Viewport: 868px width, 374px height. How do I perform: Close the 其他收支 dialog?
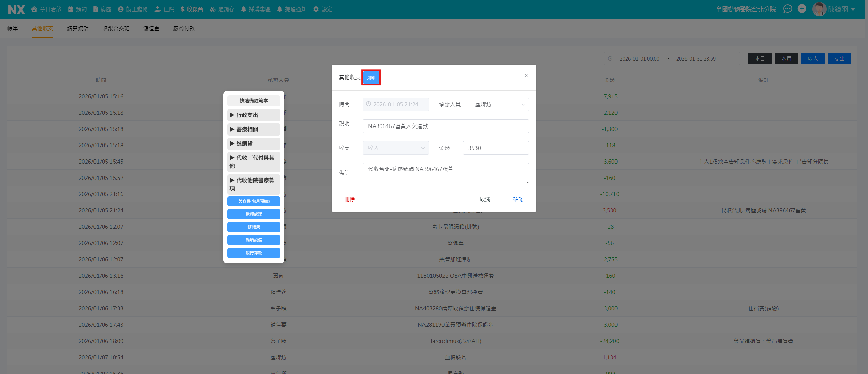click(526, 75)
